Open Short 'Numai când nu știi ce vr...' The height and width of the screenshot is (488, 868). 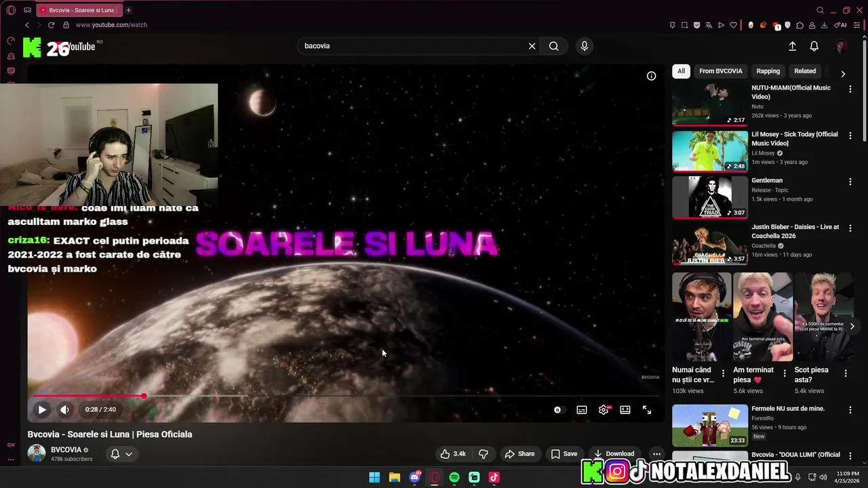point(702,317)
